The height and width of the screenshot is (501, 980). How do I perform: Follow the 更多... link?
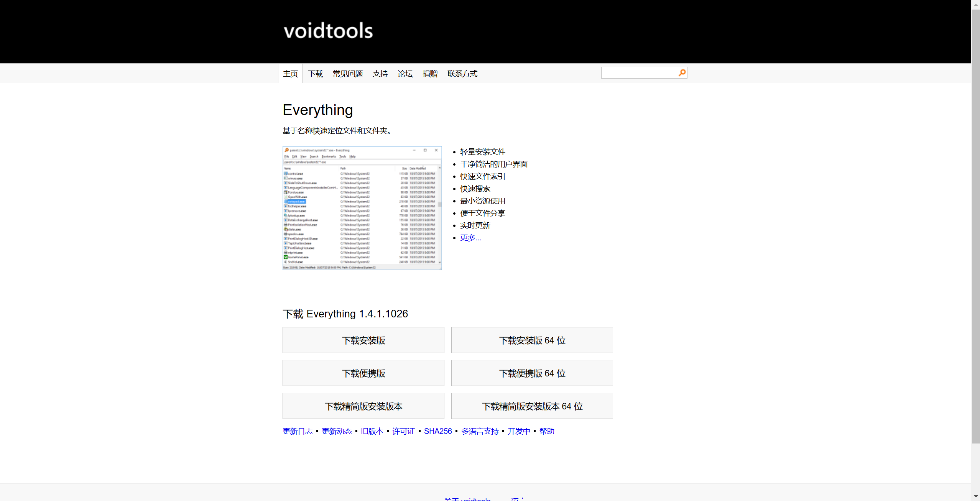[470, 238]
